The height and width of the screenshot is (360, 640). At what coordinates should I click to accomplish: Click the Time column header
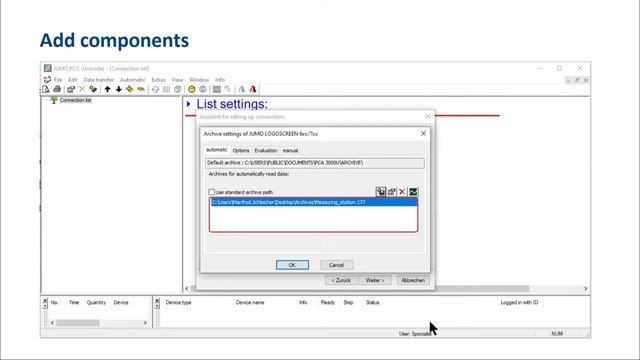(74, 302)
